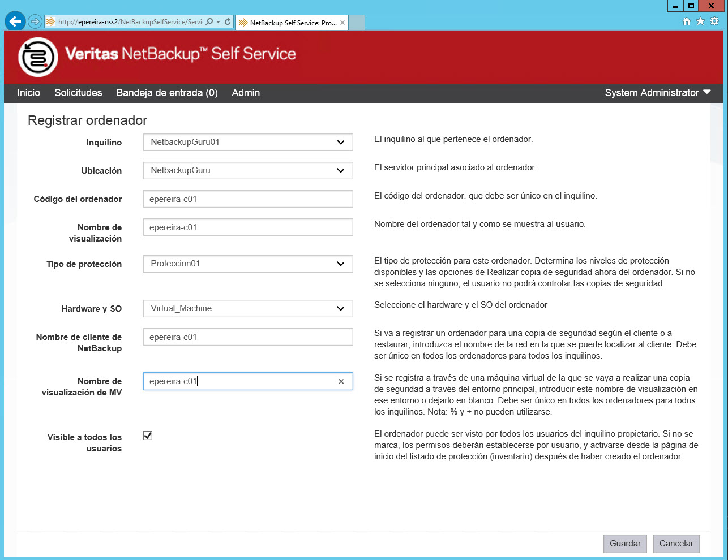Click the Nombre de cliente de NetBackup field

tap(248, 337)
